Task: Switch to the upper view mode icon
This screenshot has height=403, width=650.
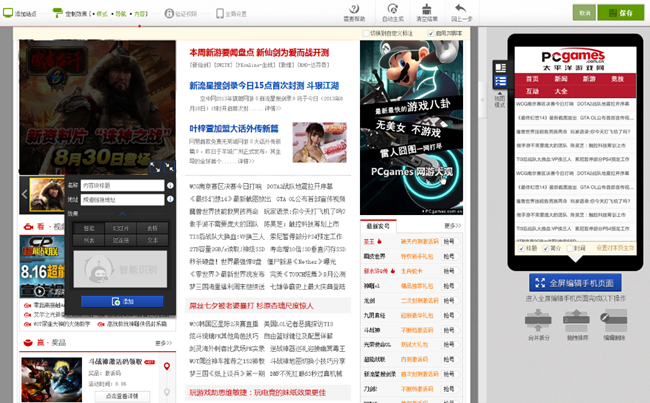Action: (x=500, y=67)
